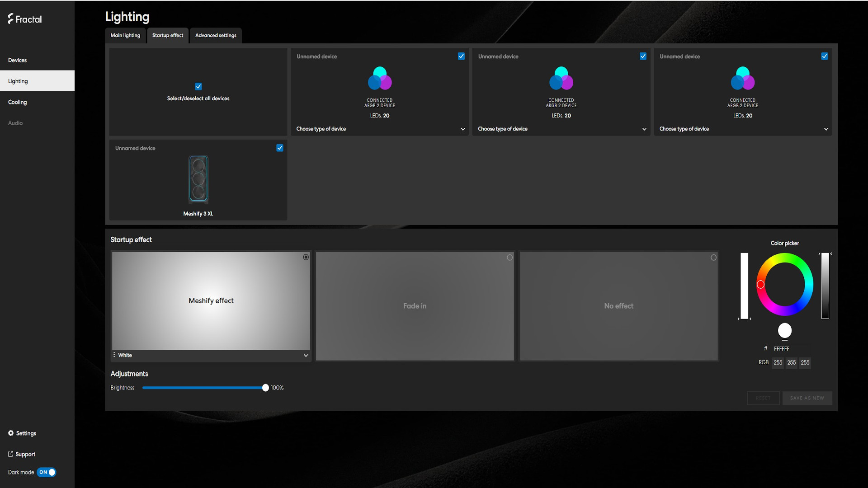Click the Brightness slider handle
868x488 pixels.
point(265,388)
